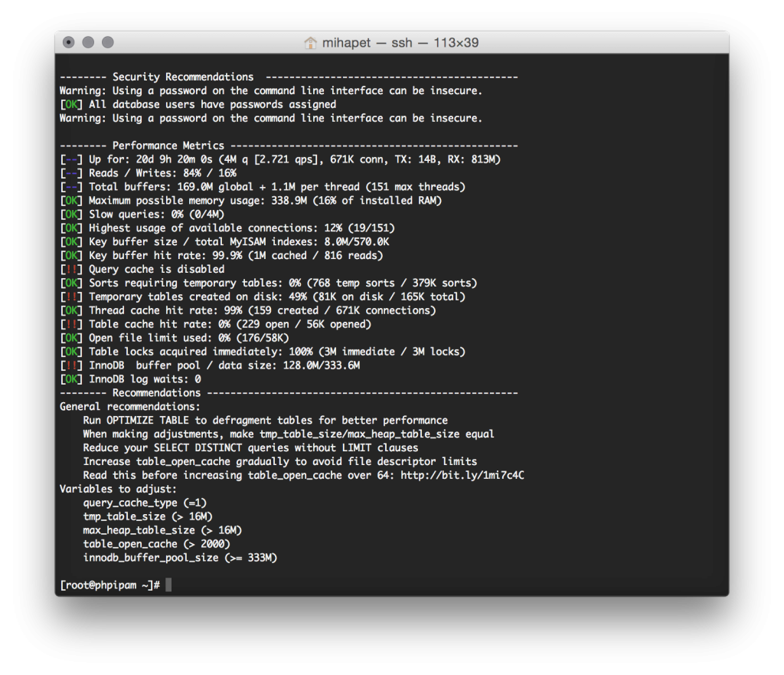Click the Performance Metrics section header
The image size is (784, 675).
(168, 146)
